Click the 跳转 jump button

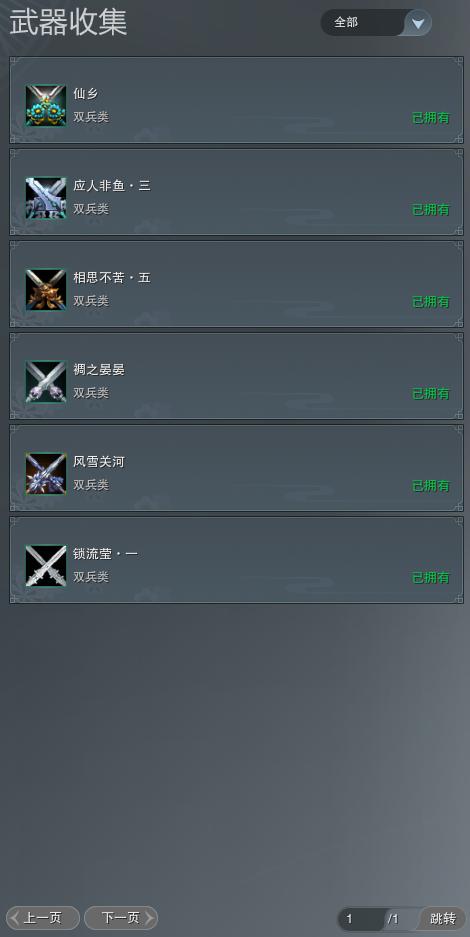[x=442, y=919]
